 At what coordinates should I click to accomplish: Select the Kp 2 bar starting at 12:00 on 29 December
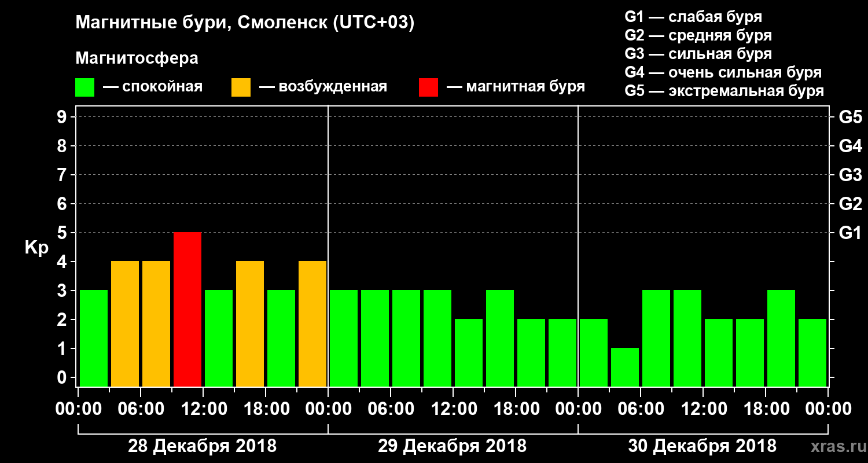pyautogui.click(x=469, y=352)
